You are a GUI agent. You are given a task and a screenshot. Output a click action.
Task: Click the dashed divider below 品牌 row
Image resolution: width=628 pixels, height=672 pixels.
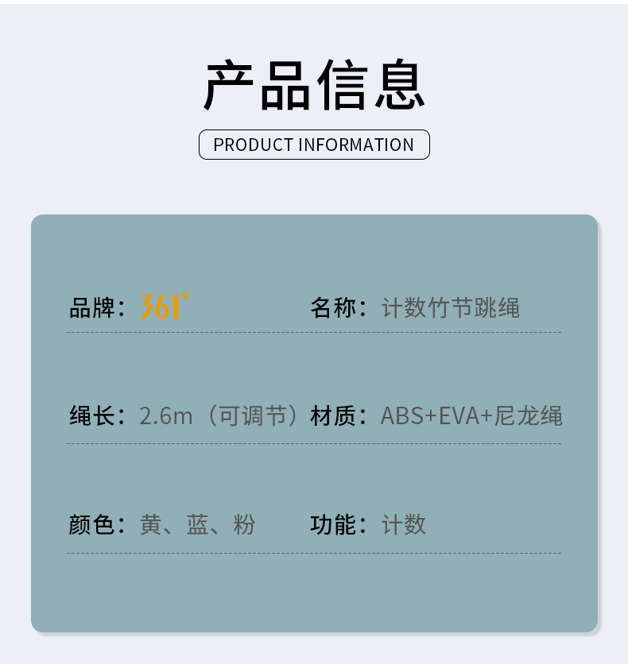pyautogui.click(x=314, y=333)
